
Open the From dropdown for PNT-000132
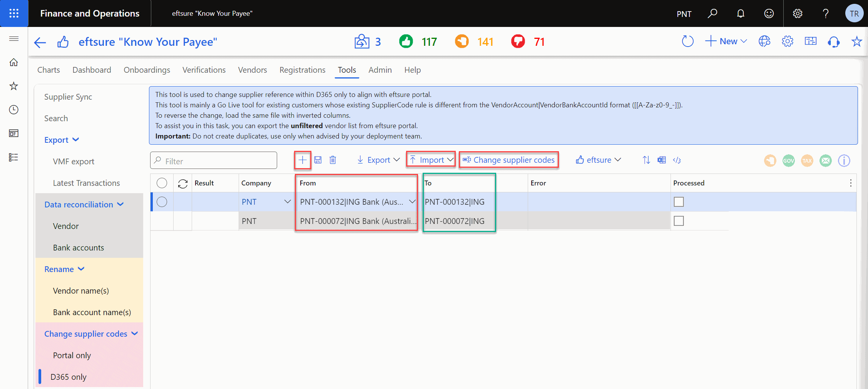(x=412, y=202)
